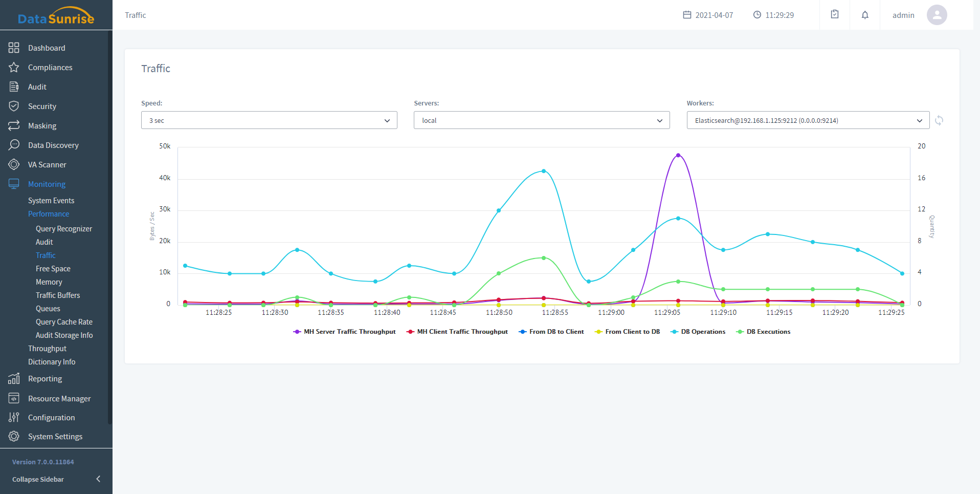Refresh the workers list with the reload icon

[x=939, y=120]
